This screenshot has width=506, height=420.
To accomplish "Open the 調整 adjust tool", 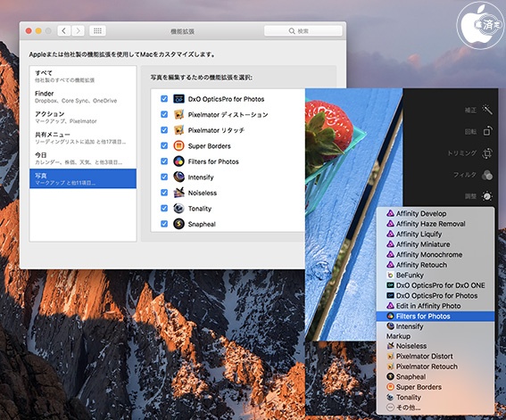I will [x=487, y=196].
